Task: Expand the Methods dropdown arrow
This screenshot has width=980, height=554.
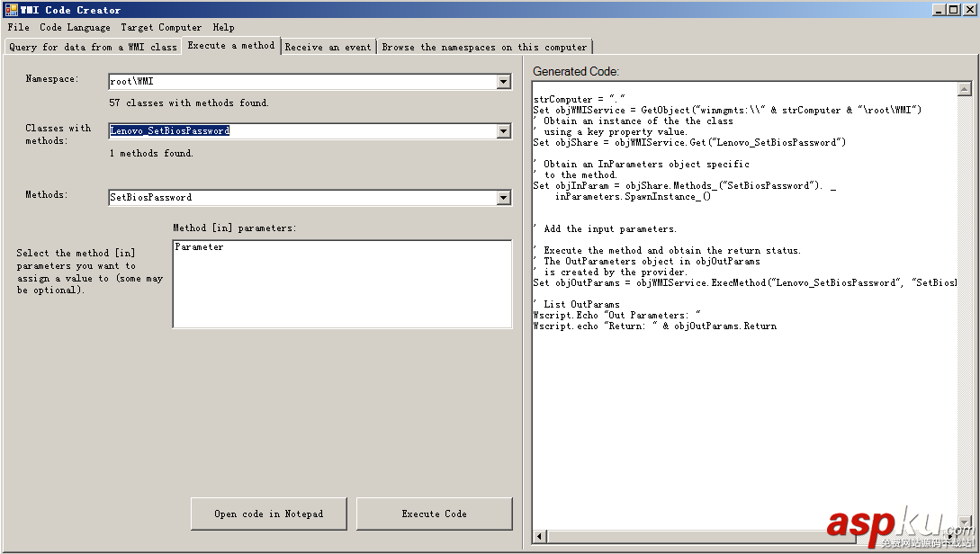Action: [x=503, y=198]
